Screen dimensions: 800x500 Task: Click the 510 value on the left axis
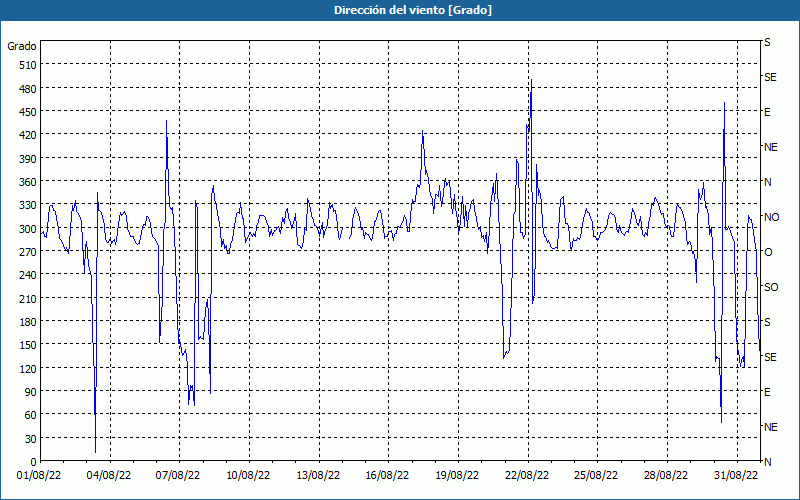tap(28, 65)
